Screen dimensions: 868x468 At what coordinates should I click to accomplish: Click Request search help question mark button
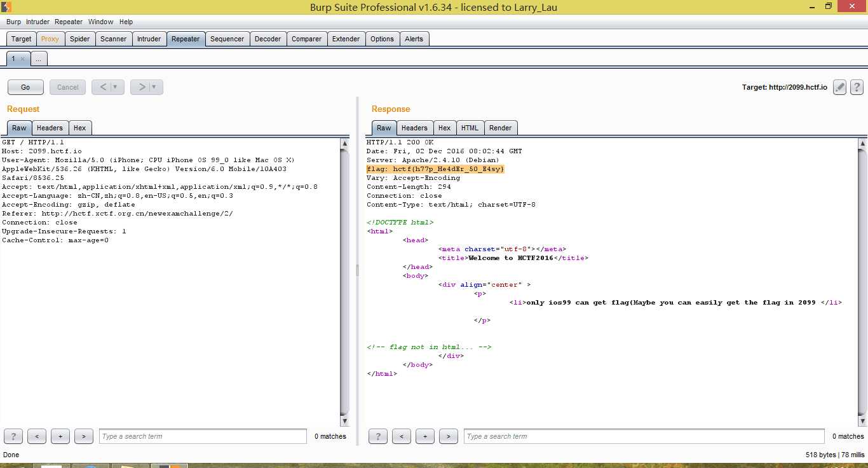13,436
